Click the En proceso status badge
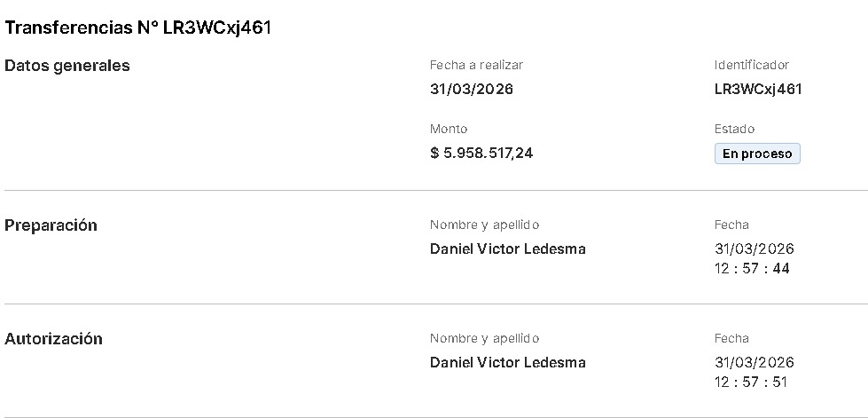Screen dimensions: 868x418 (757, 154)
